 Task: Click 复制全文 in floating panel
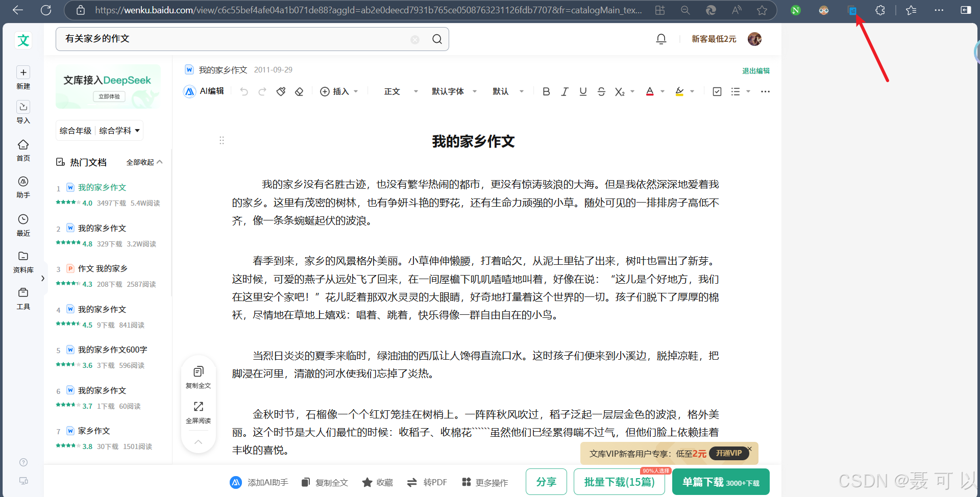[x=199, y=377]
